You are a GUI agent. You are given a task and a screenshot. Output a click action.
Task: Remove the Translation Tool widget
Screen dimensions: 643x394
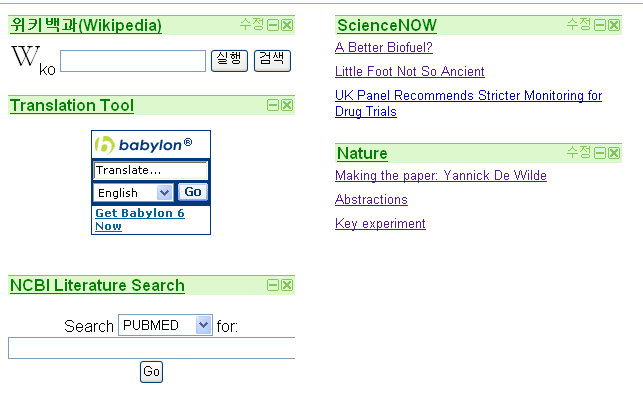(287, 105)
